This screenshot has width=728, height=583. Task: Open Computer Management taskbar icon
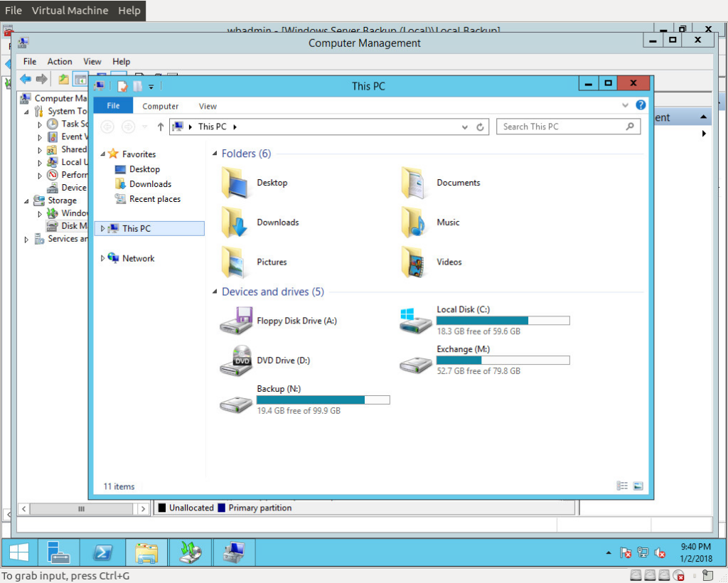point(234,552)
